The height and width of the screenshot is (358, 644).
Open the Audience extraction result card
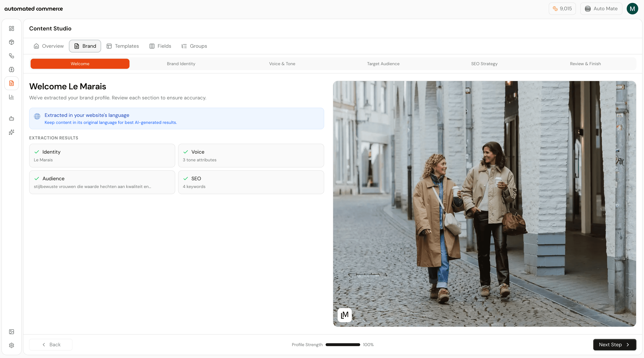coord(102,182)
